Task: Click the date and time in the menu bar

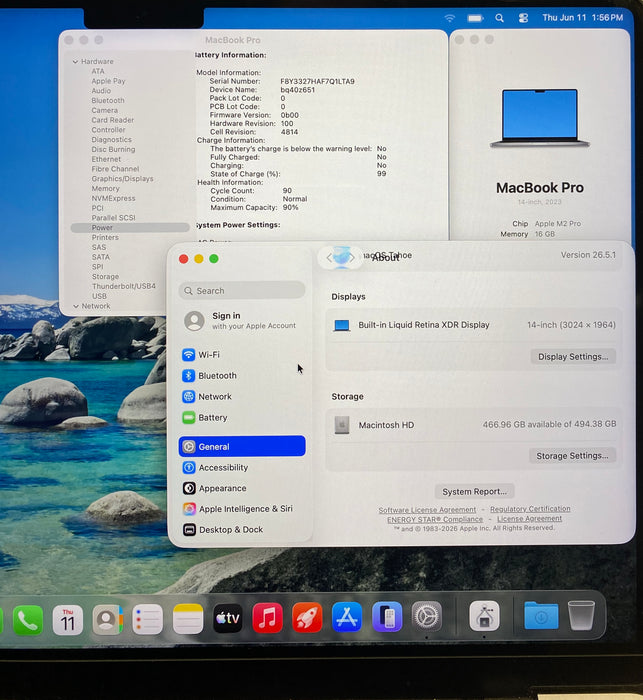Action: [582, 17]
